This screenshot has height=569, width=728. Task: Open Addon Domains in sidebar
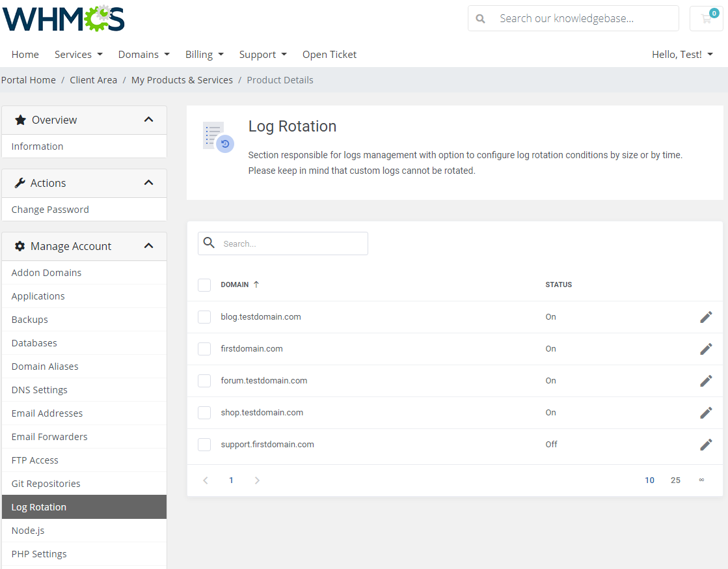tap(84, 273)
